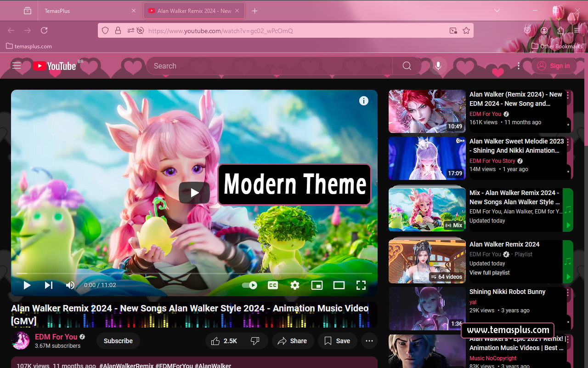
Task: Share the video
Action: tap(293, 341)
